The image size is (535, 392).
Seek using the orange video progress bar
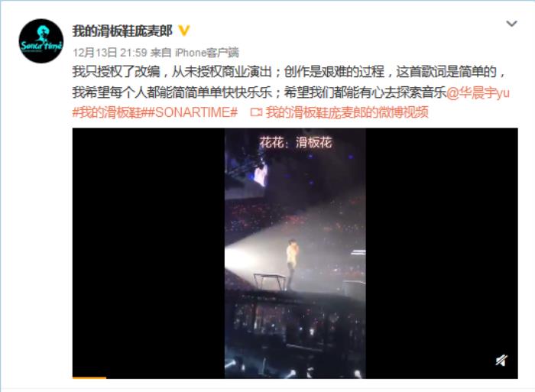click(x=89, y=377)
